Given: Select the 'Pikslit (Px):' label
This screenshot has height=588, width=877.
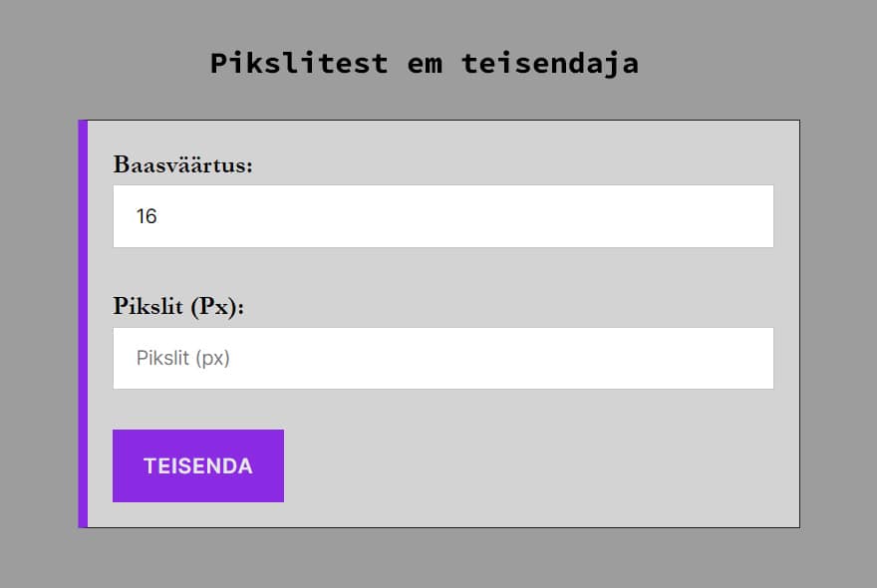Looking at the screenshot, I should click(178, 306).
